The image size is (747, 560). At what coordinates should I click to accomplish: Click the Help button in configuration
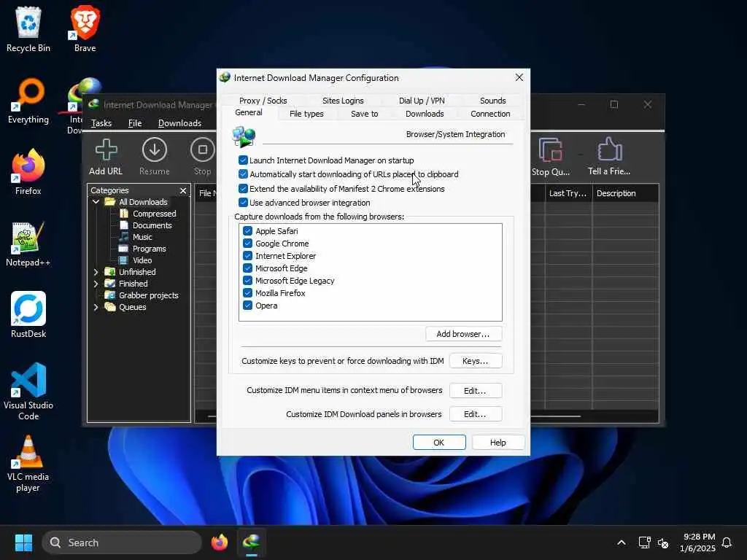(x=498, y=443)
